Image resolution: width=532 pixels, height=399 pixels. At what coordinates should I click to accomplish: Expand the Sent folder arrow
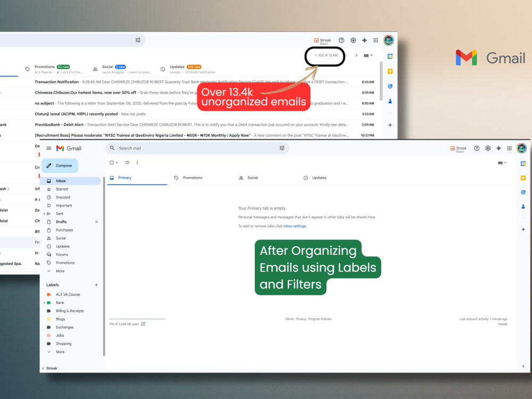point(44,214)
